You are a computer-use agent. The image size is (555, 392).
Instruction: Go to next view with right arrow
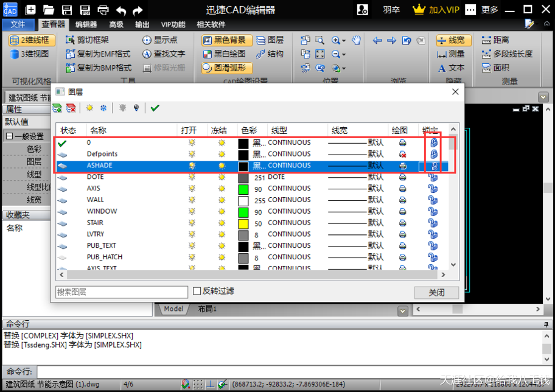click(x=391, y=40)
